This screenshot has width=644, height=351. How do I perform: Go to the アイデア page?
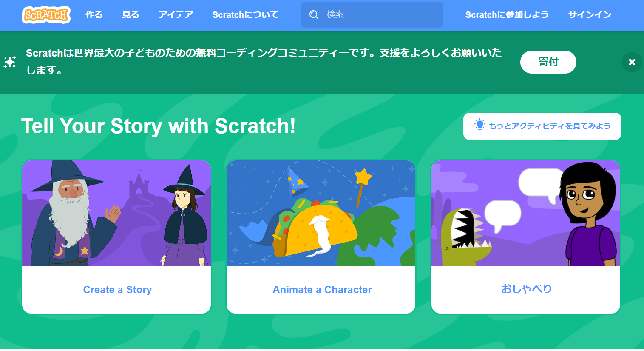coord(176,15)
